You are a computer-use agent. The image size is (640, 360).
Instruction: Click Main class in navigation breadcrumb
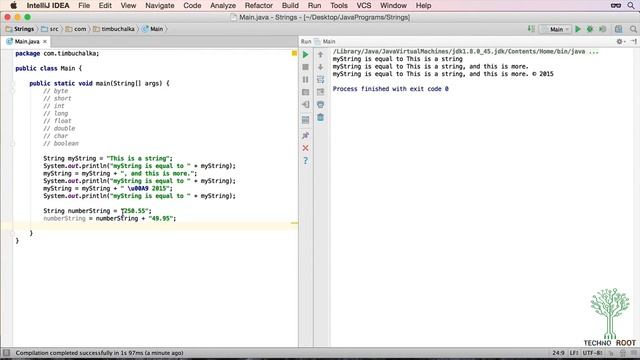(x=153, y=29)
